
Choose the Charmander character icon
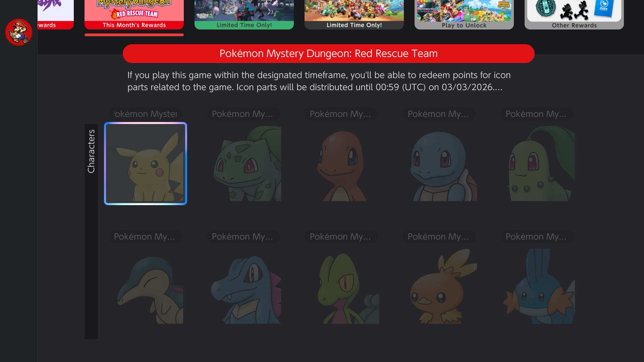[341, 164]
